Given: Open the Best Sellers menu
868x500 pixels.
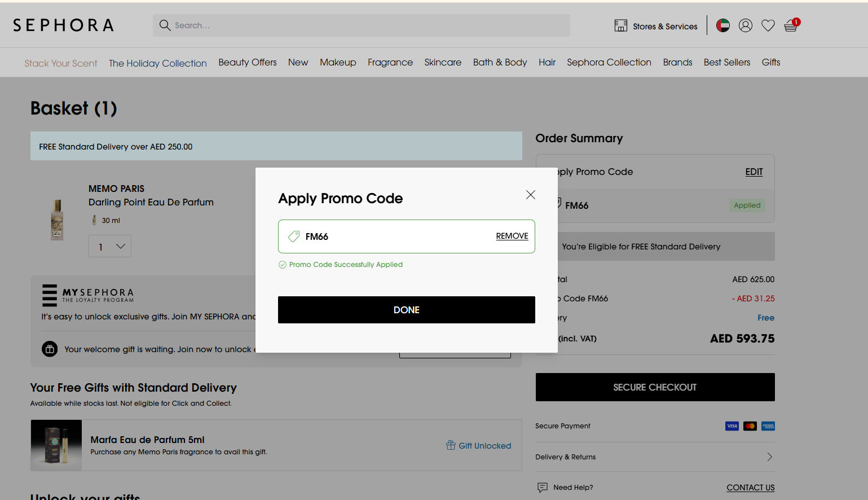Looking at the screenshot, I should pyautogui.click(x=727, y=62).
